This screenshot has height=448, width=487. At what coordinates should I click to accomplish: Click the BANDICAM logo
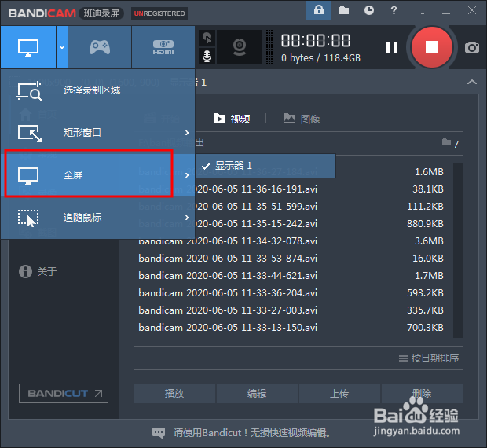point(42,13)
